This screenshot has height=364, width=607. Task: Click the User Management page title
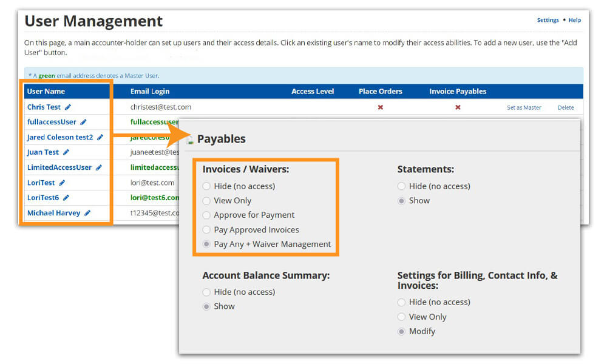click(93, 21)
